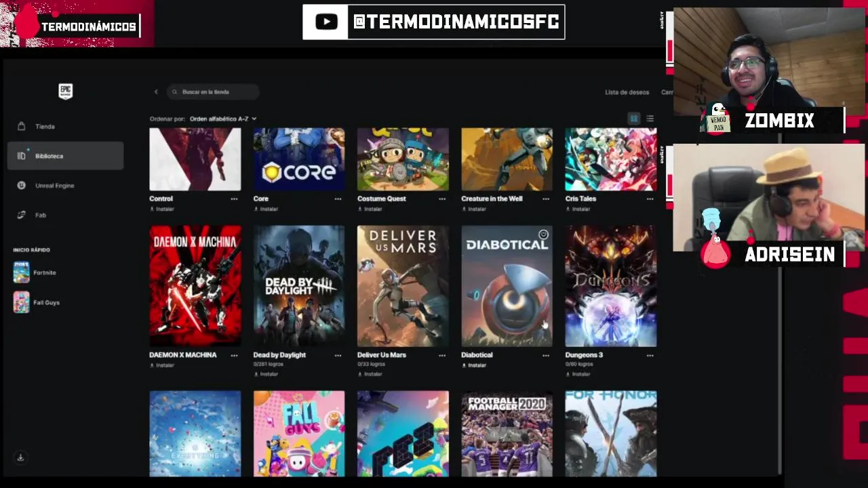Viewport: 868px width, 488px height.
Task: Switch to grid view
Action: (633, 119)
